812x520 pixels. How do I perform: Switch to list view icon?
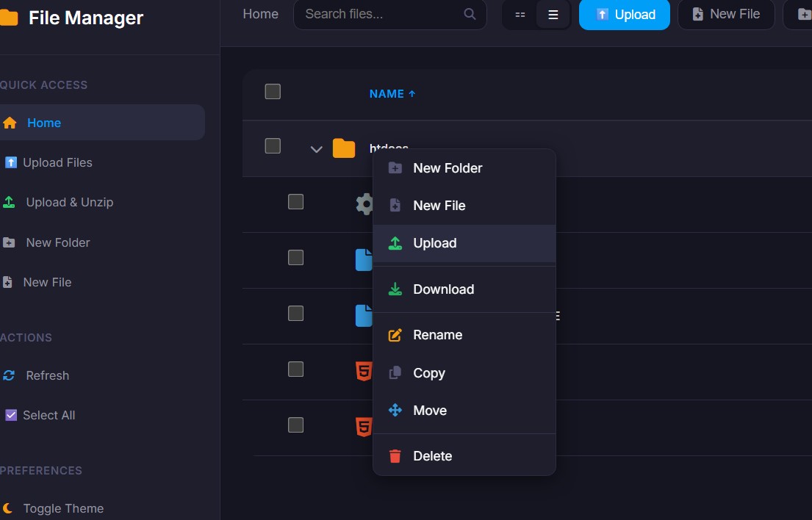click(553, 15)
